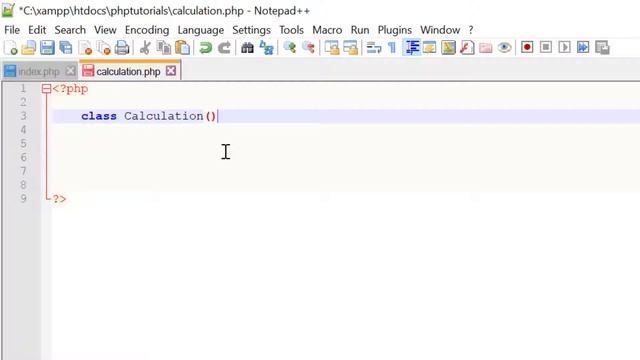This screenshot has height=360, width=640.
Task: Toggle the Monitoring eye icon
Action: tap(504, 48)
